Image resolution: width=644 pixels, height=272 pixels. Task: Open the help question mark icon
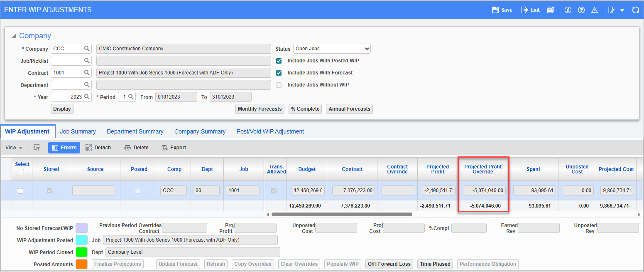pos(581,10)
